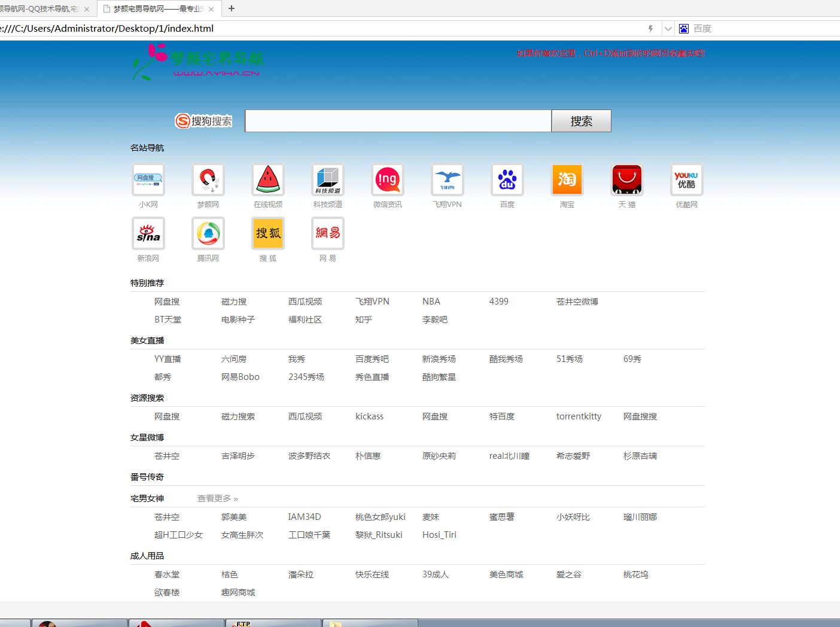Open the 知乎 link
This screenshot has width=840, height=627.
(364, 319)
